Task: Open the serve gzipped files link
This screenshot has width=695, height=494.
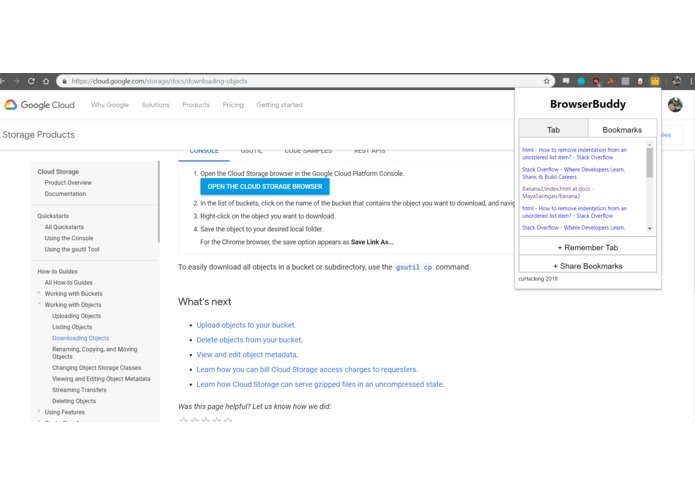Action: [x=320, y=385]
